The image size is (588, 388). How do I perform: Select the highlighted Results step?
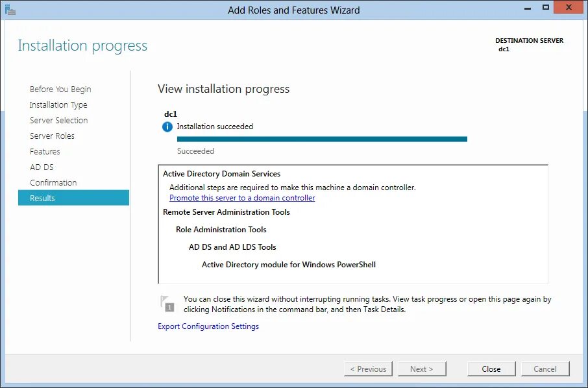click(x=73, y=198)
